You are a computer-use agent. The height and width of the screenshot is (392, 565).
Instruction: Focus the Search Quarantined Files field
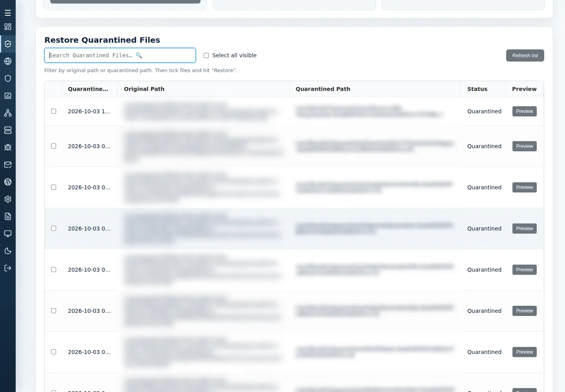tap(120, 55)
